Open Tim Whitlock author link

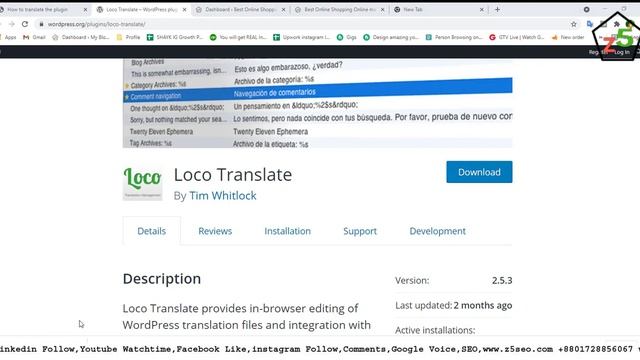tap(222, 196)
